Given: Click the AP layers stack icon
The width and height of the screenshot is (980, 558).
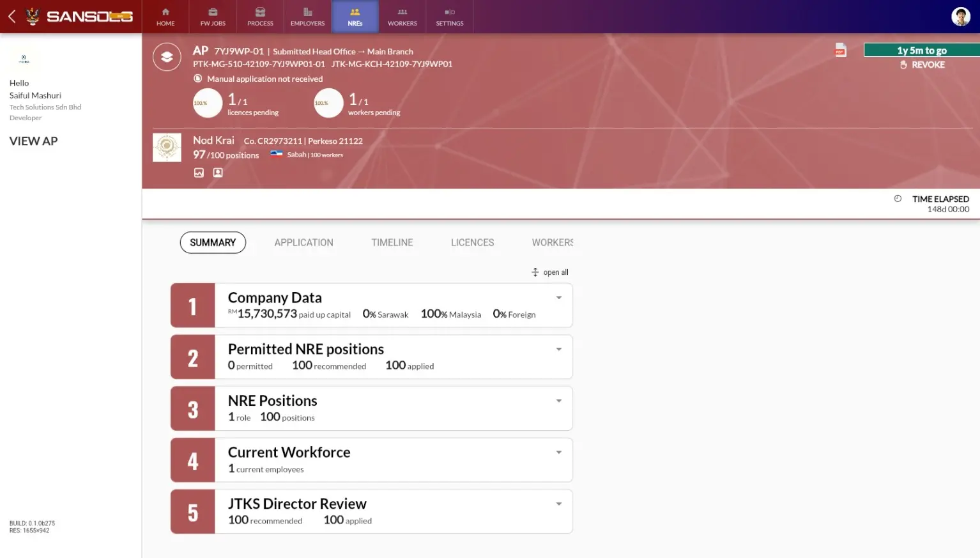Looking at the screenshot, I should pyautogui.click(x=167, y=57).
